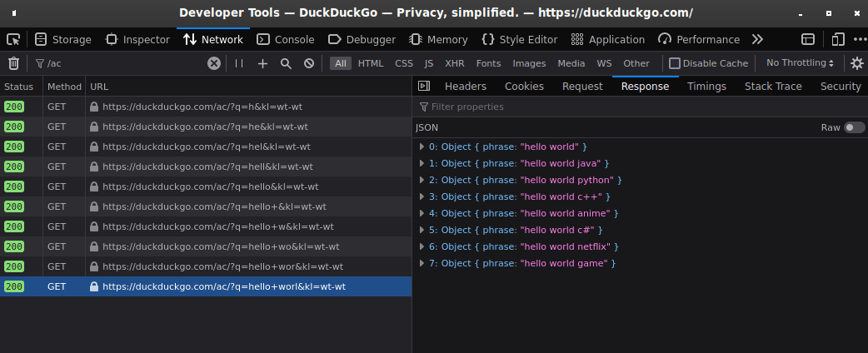Toggle the Raw response switch

(x=854, y=128)
